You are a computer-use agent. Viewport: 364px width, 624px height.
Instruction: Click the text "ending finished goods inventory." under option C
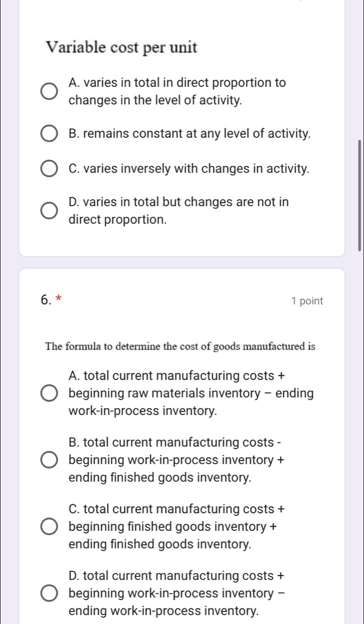pyautogui.click(x=160, y=544)
